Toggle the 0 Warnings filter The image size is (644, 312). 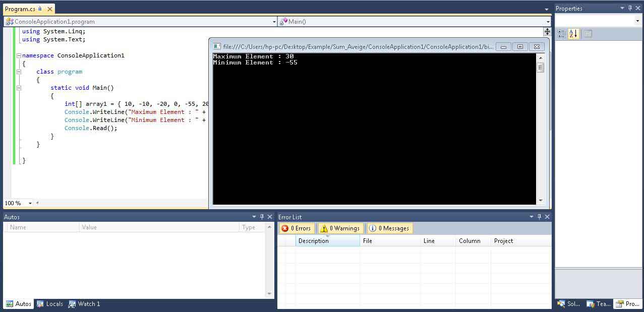(340, 228)
